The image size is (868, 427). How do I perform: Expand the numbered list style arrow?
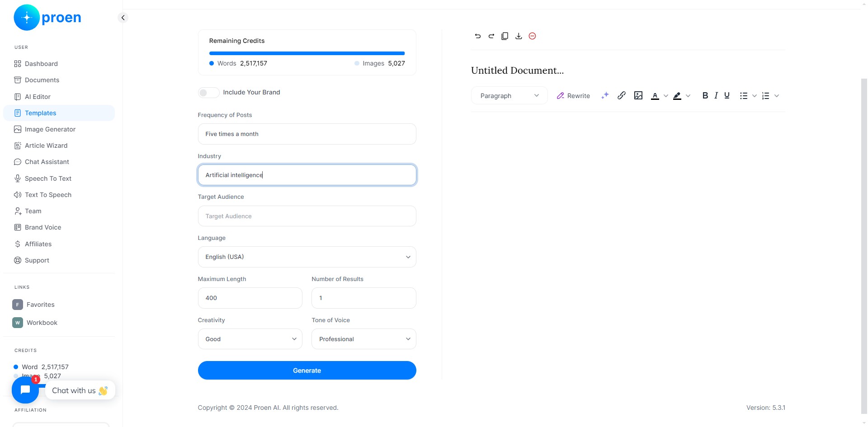click(x=777, y=96)
